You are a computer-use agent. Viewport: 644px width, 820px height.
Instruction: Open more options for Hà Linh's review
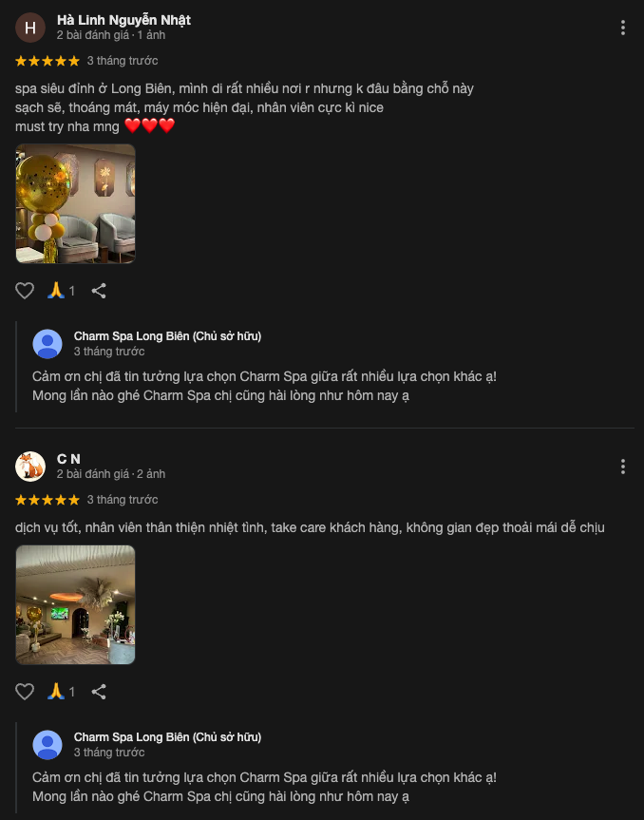coord(622,28)
